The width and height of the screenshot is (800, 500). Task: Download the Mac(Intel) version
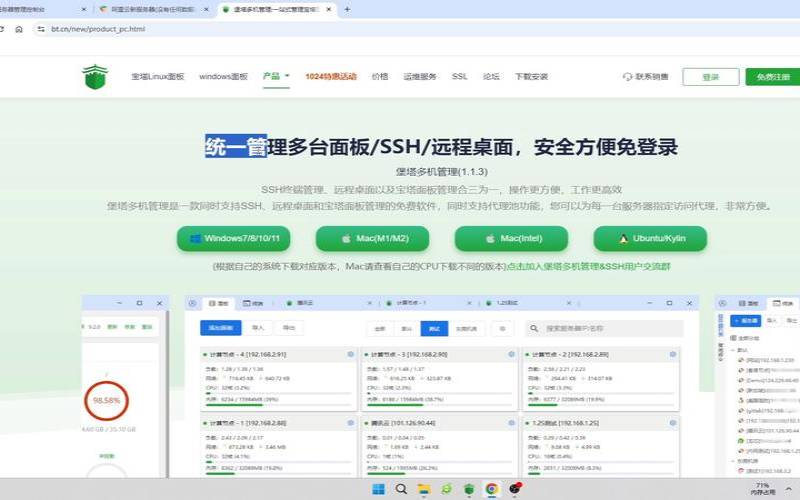511,238
